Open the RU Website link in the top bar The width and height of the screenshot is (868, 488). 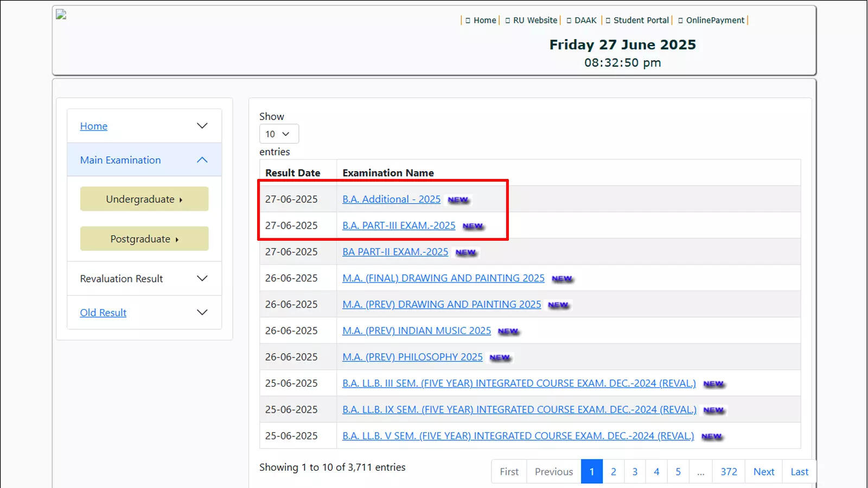[535, 20]
